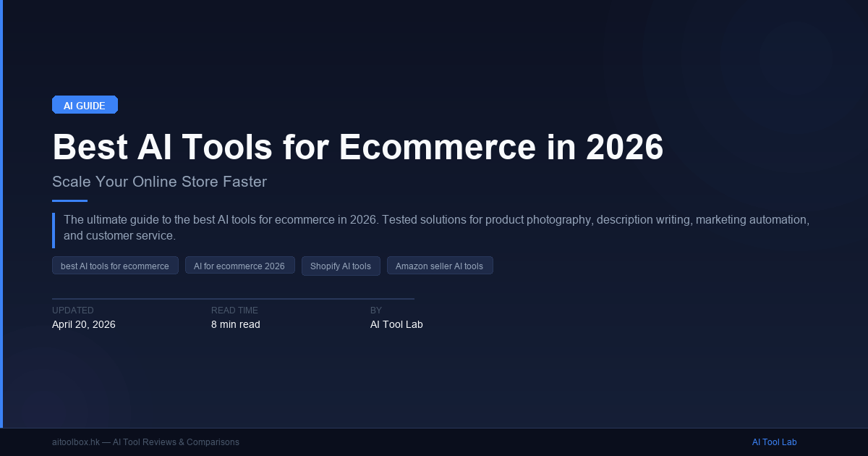Click the author name 'AI Tool Lab' under BY
Image resolution: width=868 pixels, height=456 pixels.
click(x=396, y=324)
